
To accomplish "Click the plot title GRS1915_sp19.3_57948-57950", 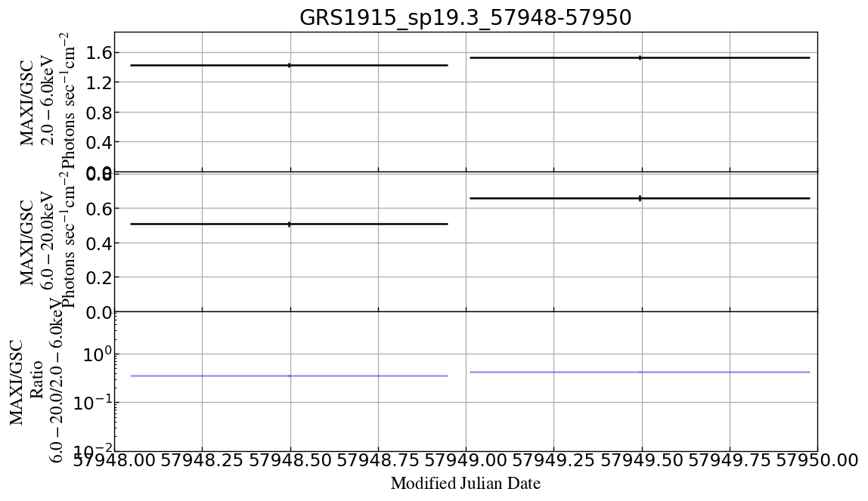I will [465, 17].
